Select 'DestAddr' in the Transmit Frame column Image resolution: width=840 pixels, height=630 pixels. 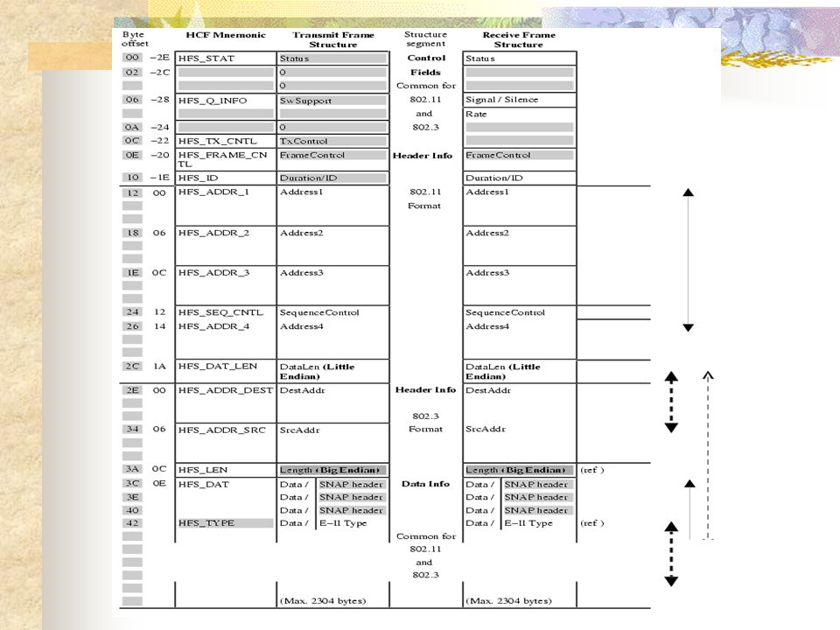303,390
